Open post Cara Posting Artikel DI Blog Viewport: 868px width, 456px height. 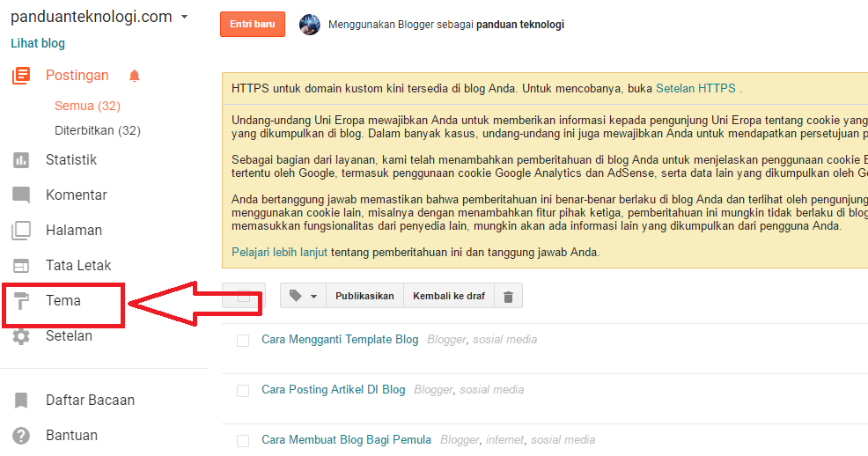point(334,390)
